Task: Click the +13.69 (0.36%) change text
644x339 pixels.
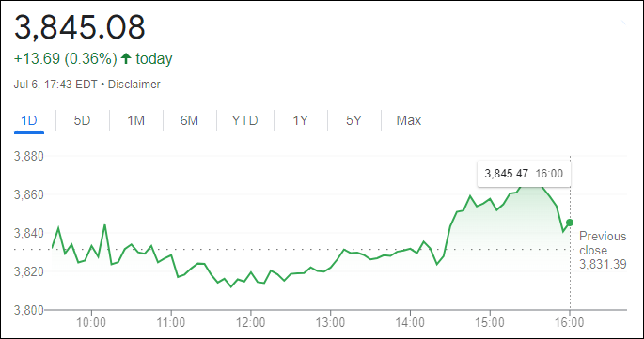Action: tap(66, 58)
